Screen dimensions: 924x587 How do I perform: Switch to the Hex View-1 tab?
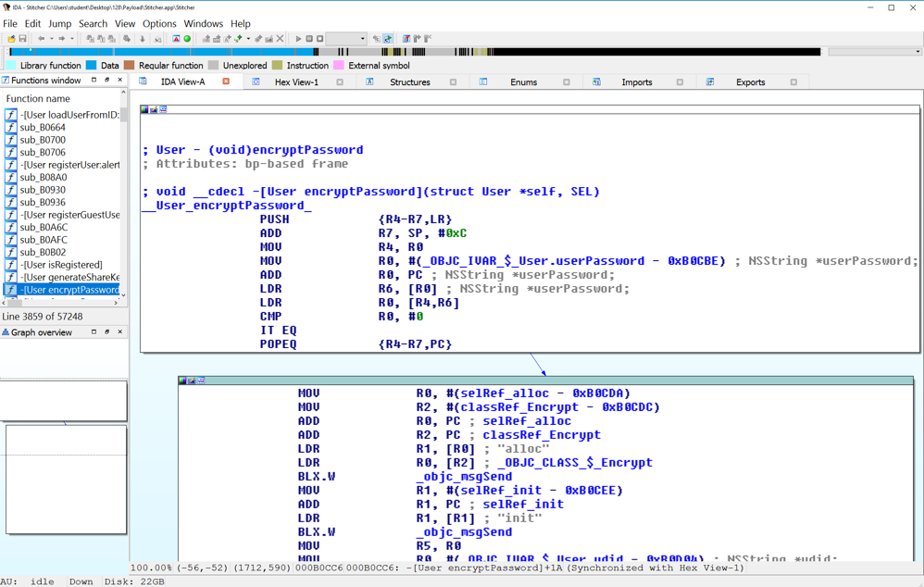point(296,82)
